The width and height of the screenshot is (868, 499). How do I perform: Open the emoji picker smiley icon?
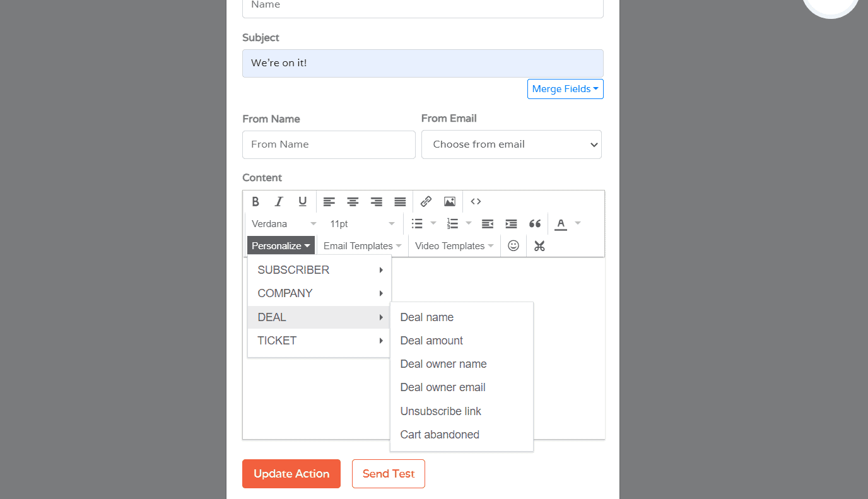[x=513, y=245]
